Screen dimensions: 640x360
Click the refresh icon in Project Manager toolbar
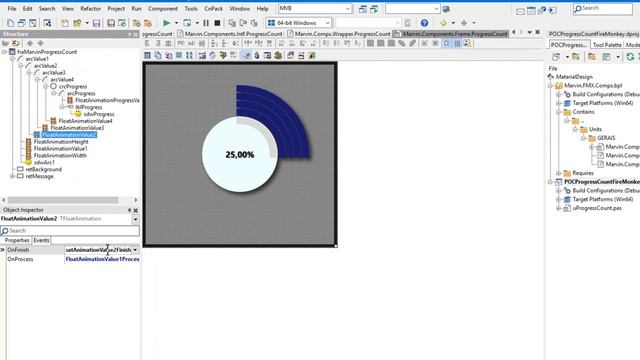pos(630,57)
